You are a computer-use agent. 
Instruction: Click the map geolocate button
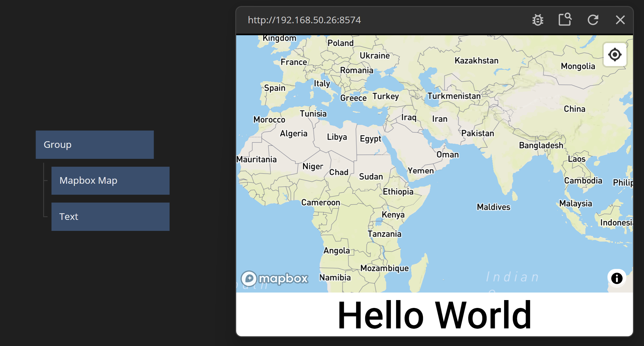tap(615, 55)
